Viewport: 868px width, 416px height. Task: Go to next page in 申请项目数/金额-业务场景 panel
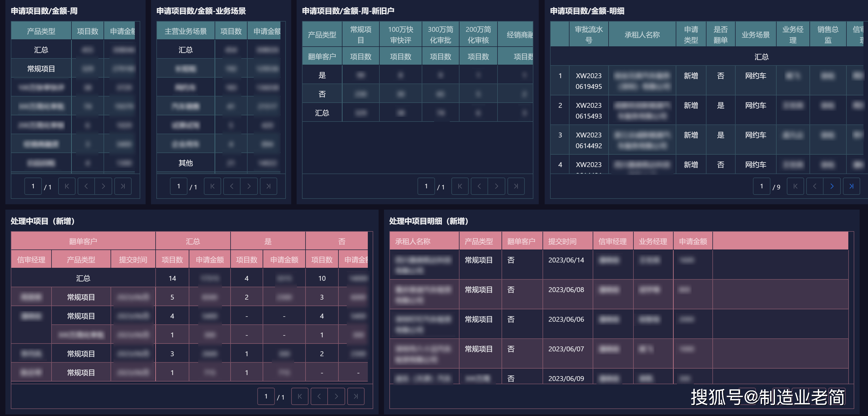[249, 186]
